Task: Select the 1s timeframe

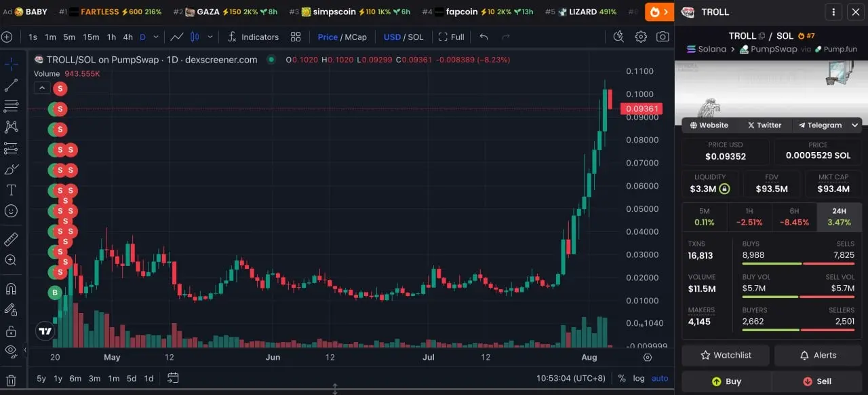Action: pyautogui.click(x=33, y=37)
